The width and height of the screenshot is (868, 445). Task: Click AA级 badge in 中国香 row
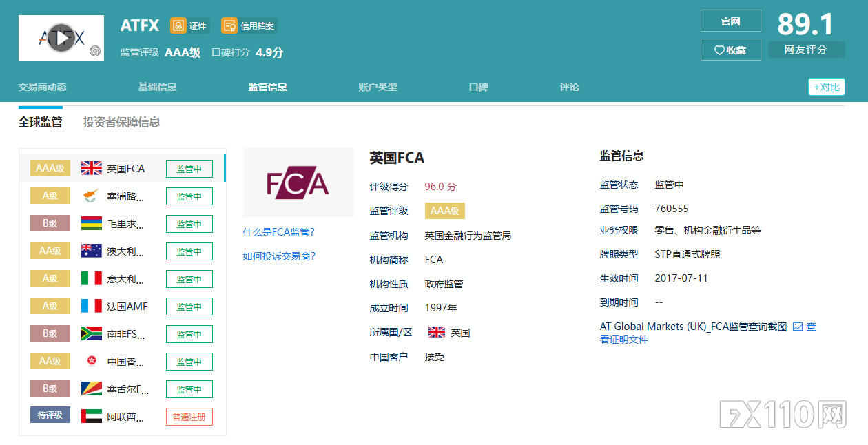click(50, 361)
